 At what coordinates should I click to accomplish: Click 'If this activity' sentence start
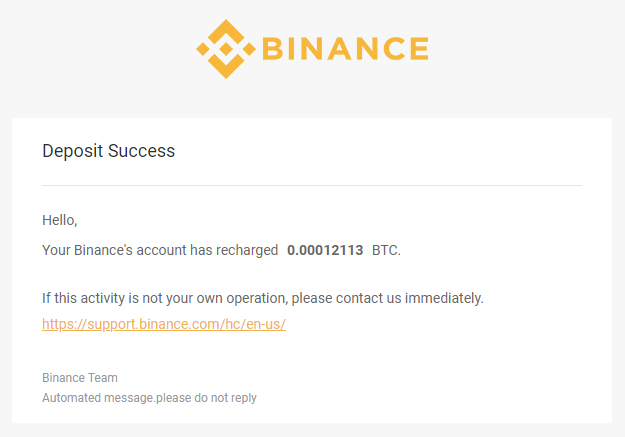[84, 298]
